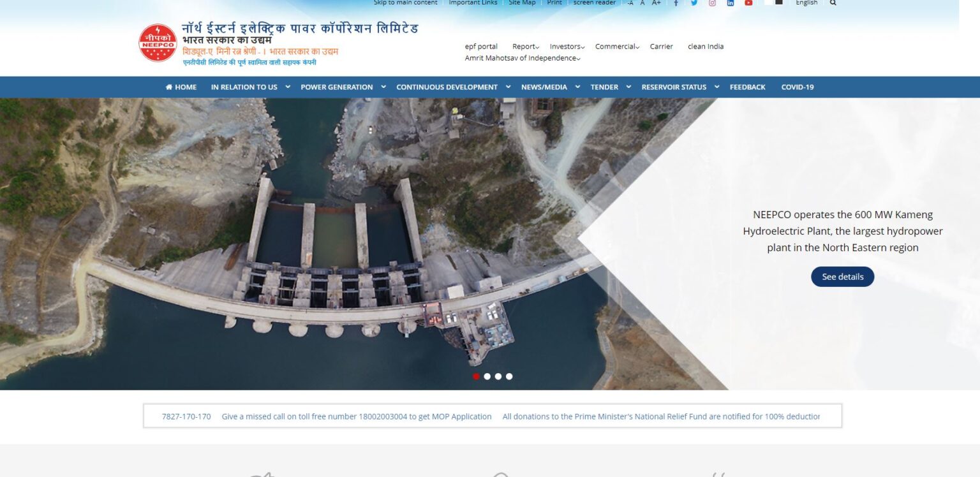Click the NEEPCO circular logo
The image size is (980, 477).
click(158, 43)
